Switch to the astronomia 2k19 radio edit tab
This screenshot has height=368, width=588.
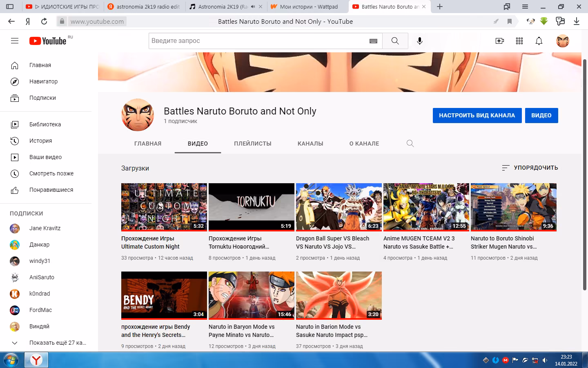pyautogui.click(x=145, y=7)
